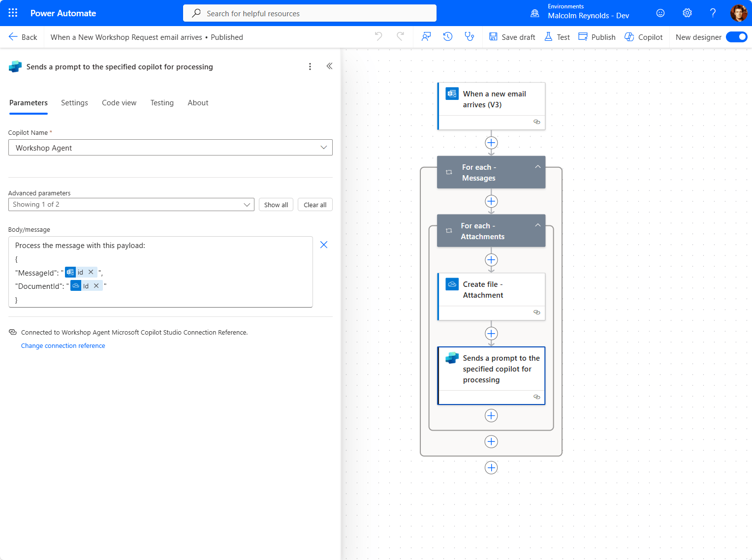Remove the DocumentId Id token
The height and width of the screenshot is (560, 752).
96,286
